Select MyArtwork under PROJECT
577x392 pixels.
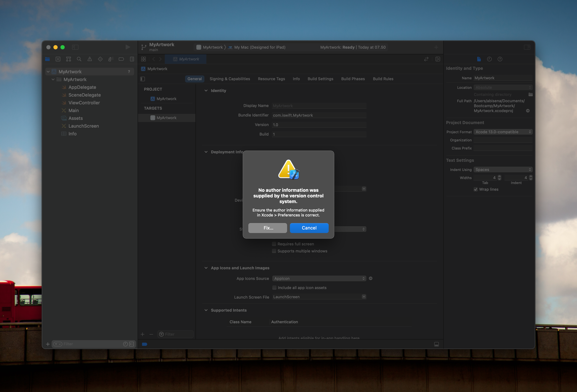tap(166, 99)
